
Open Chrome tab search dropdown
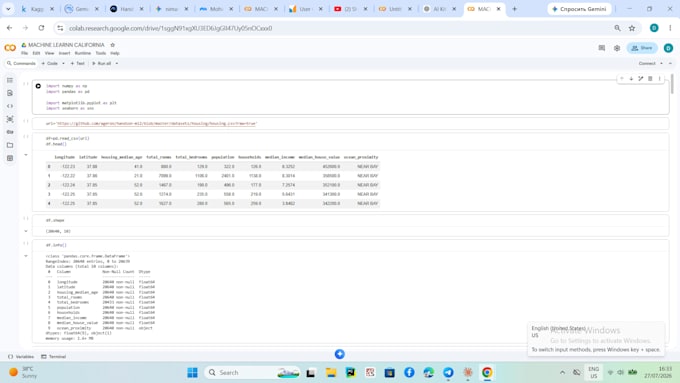coord(8,9)
